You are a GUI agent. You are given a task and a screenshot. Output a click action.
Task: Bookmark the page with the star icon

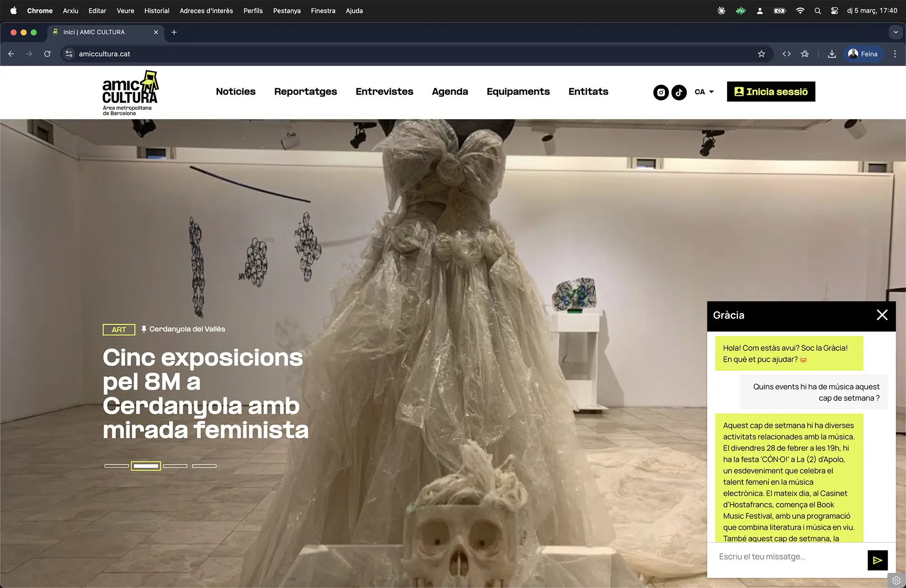click(762, 54)
